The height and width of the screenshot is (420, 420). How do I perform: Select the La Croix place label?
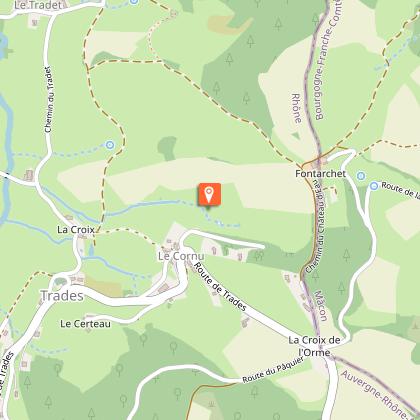(76, 230)
